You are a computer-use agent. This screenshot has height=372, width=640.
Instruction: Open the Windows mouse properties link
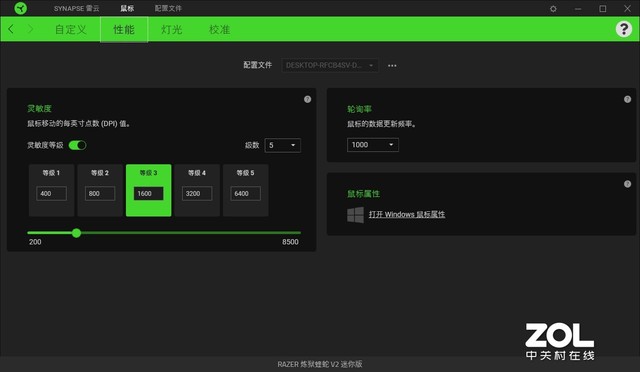click(407, 214)
